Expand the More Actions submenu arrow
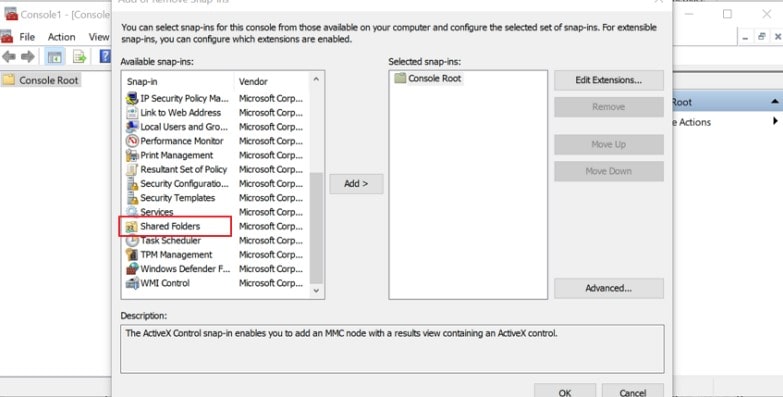Screen dimensions: 783x397 tap(776, 121)
